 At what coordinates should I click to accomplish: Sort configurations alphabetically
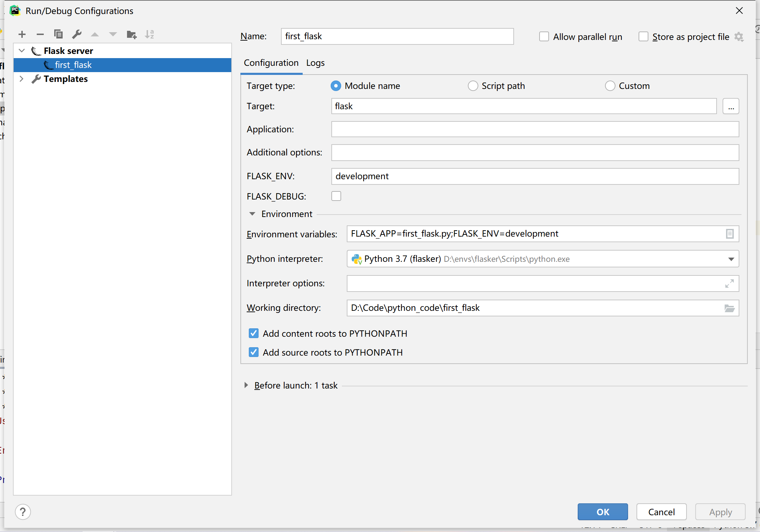click(149, 34)
